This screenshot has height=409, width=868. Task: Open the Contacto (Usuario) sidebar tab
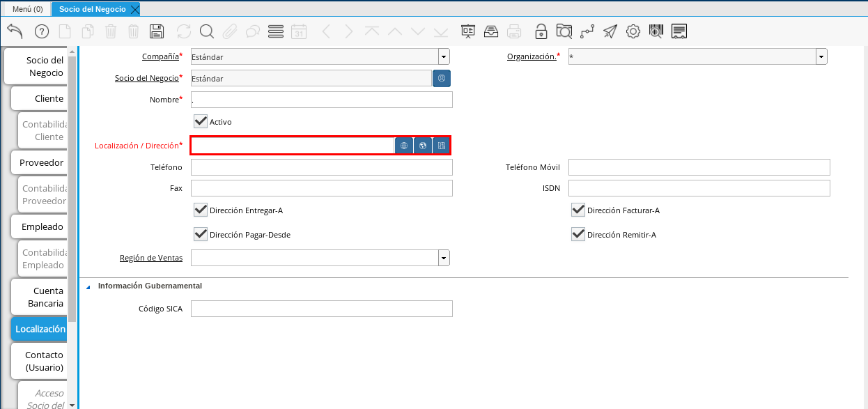pos(40,361)
